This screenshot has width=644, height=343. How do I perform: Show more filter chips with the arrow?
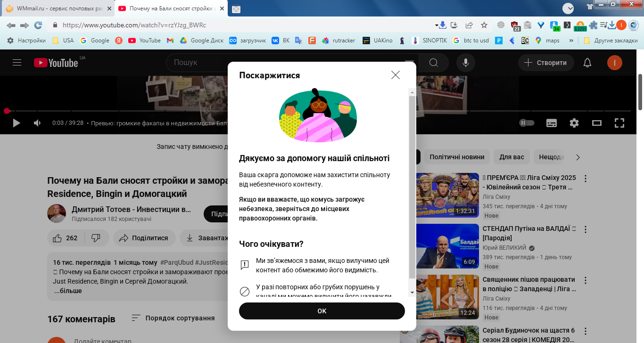(x=578, y=157)
